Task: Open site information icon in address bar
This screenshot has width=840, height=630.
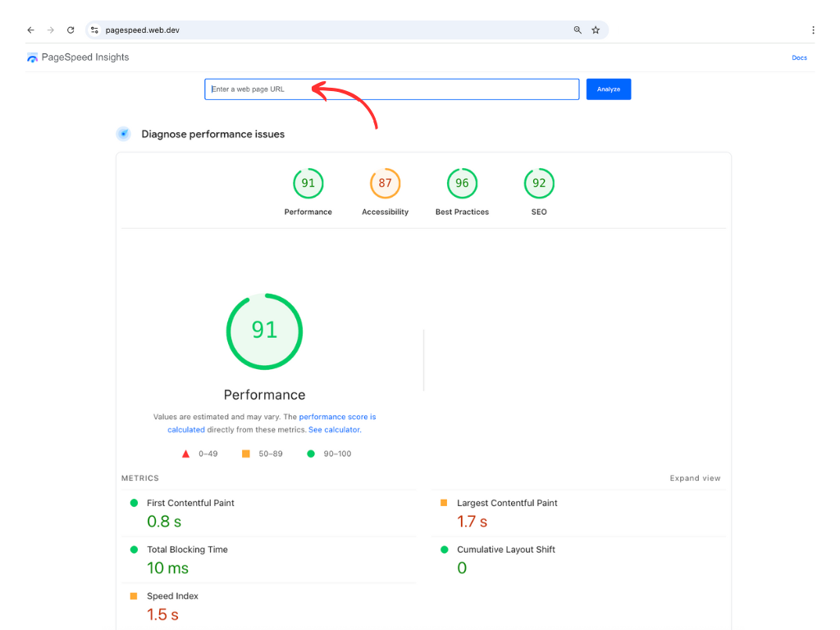Action: 94,30
